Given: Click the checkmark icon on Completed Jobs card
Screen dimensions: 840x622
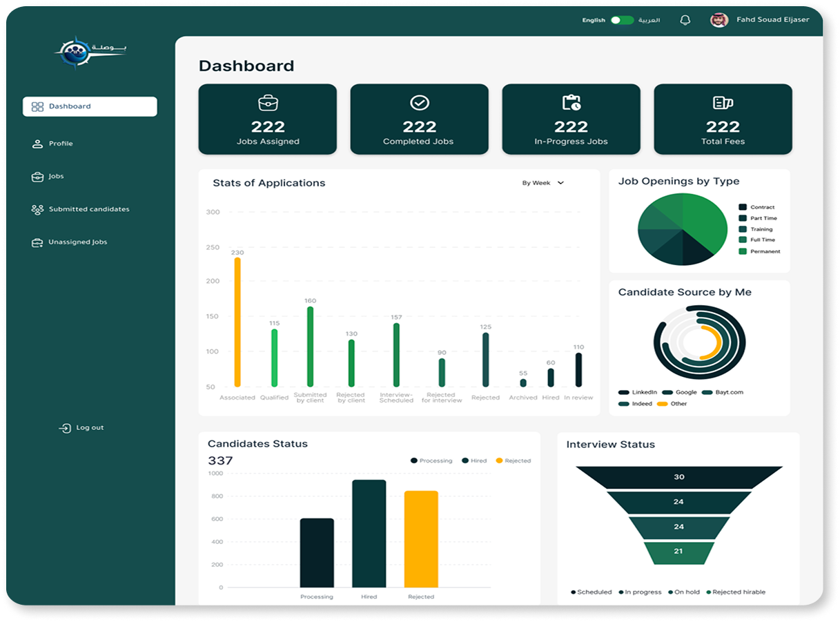Looking at the screenshot, I should coord(420,103).
